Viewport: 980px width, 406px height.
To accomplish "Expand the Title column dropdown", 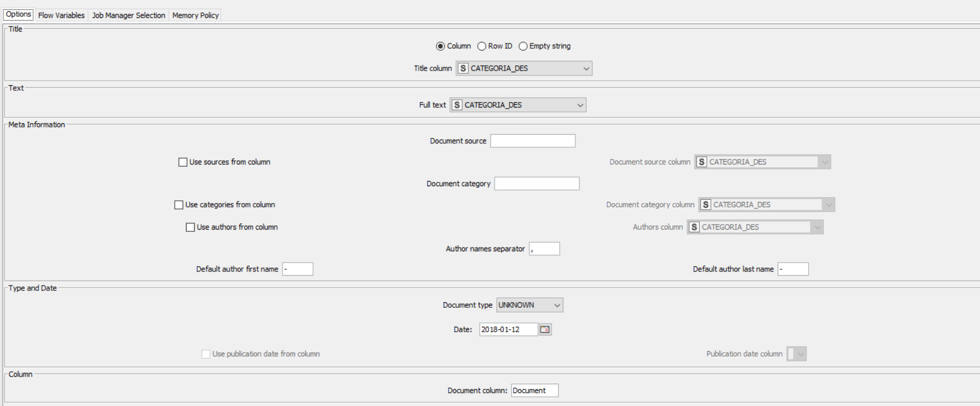I will pyautogui.click(x=524, y=68).
